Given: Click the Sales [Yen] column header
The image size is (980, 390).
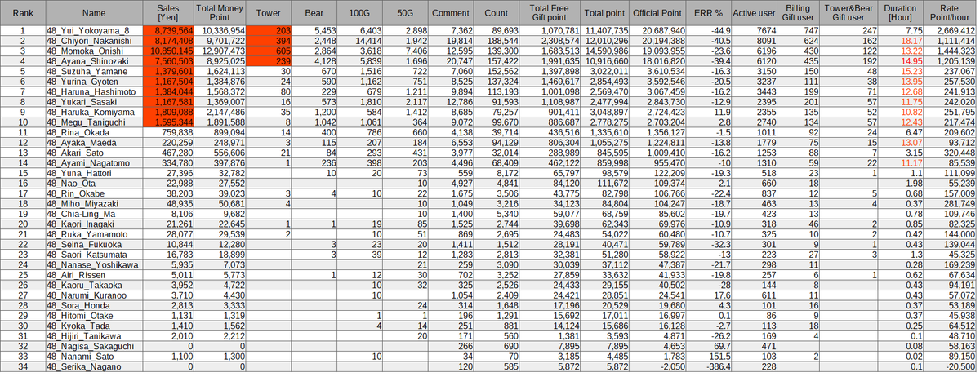Looking at the screenshot, I should click(x=169, y=14).
